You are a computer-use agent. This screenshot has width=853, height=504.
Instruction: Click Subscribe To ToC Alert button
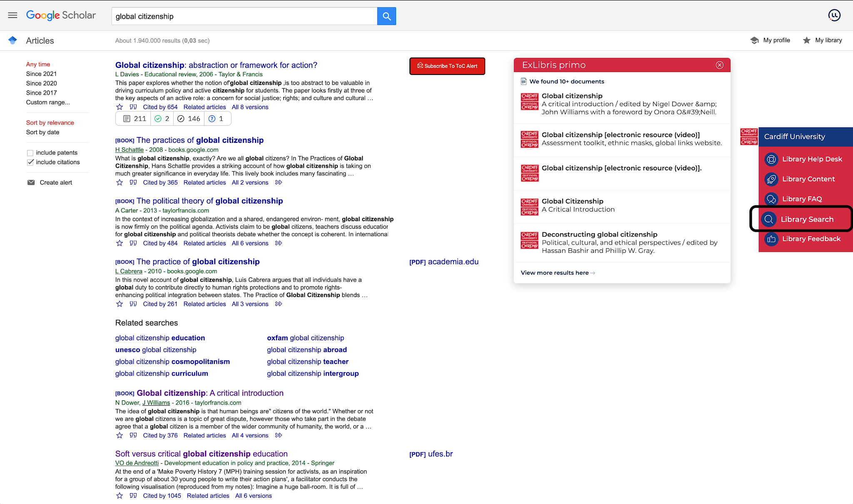(447, 66)
